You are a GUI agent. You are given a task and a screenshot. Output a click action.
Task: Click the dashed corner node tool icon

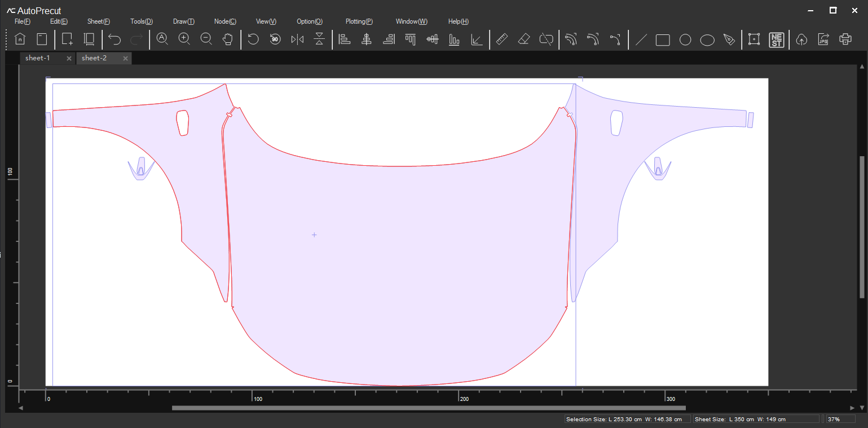click(615, 39)
